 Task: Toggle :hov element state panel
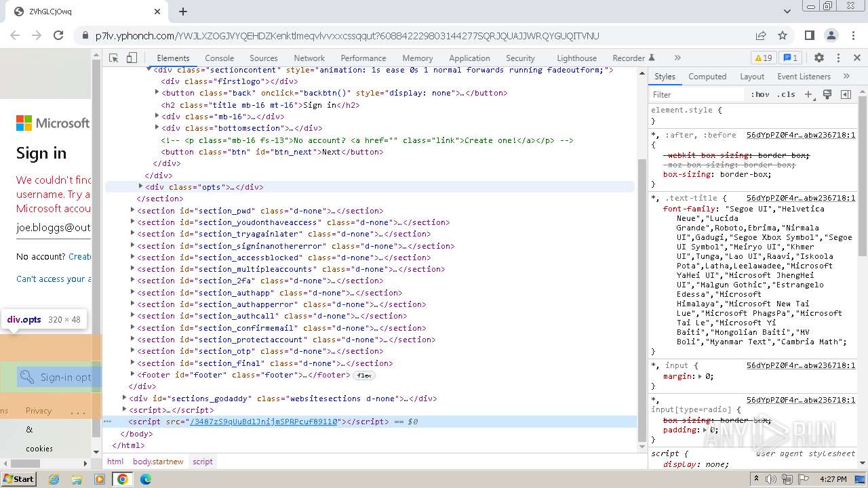(x=760, y=95)
